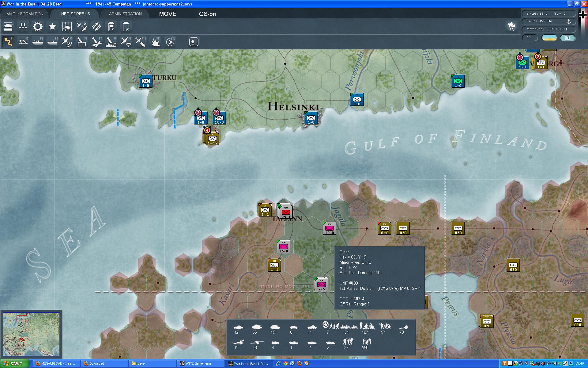Click the MOVE mode label
This screenshot has width=588, height=368.
[x=168, y=14]
